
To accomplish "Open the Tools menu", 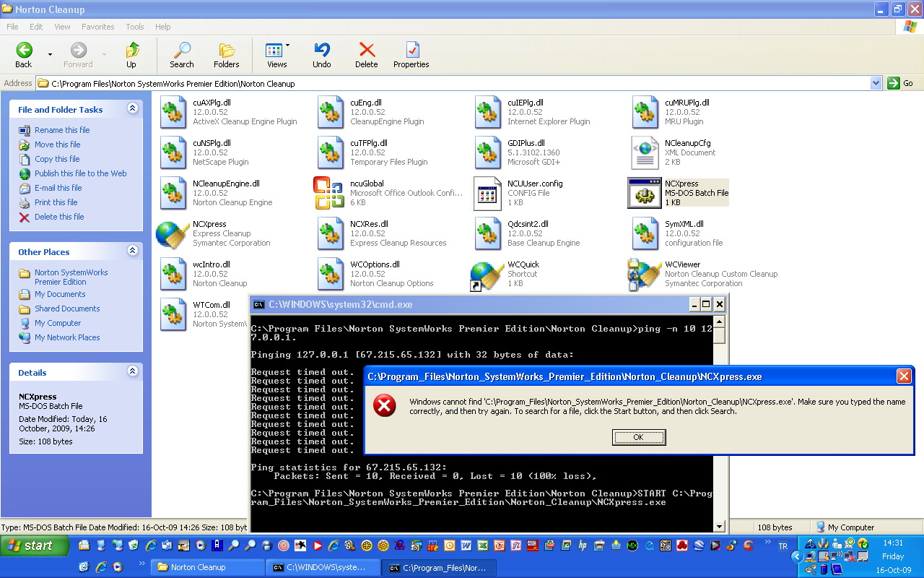I will click(135, 27).
